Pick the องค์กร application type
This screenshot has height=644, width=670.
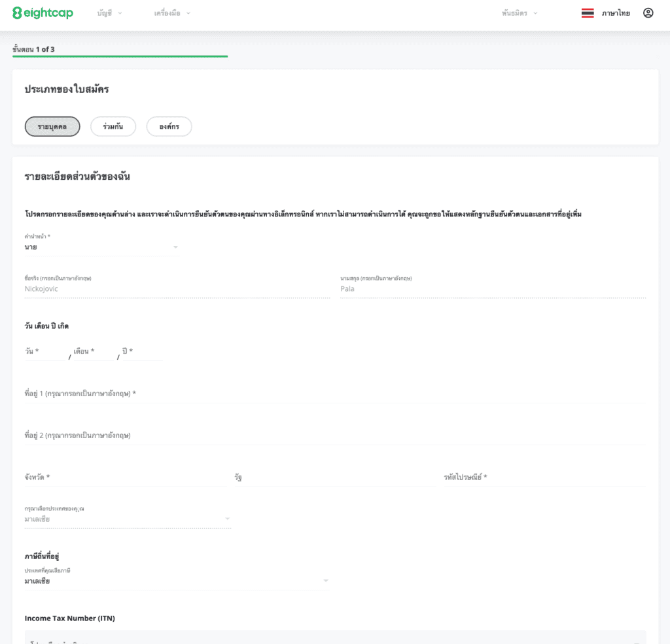[x=169, y=126]
